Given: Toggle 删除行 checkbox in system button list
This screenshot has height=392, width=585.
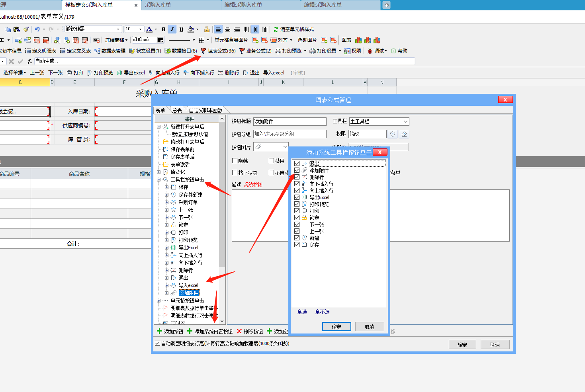Looking at the screenshot, I should click(297, 177).
